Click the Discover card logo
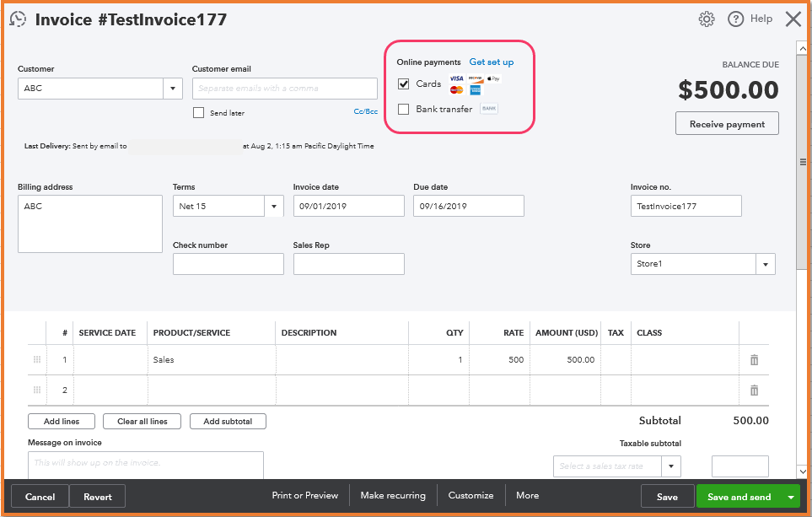The width and height of the screenshot is (812, 517). (476, 78)
